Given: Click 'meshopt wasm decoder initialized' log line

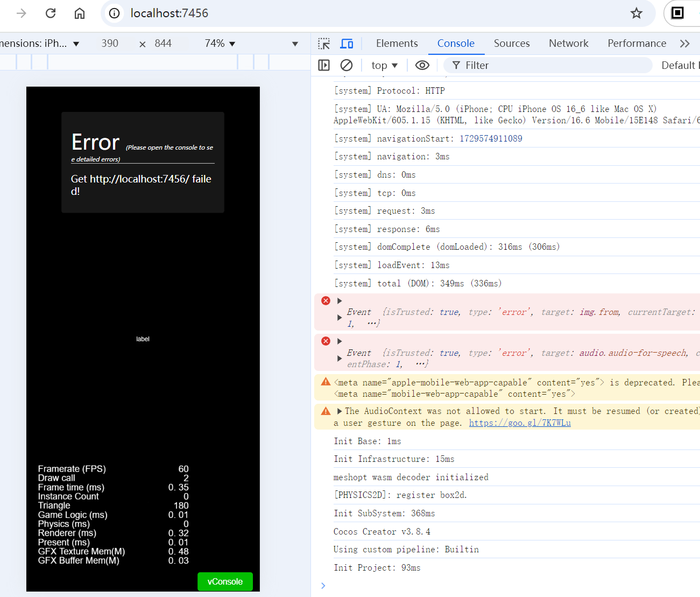Looking at the screenshot, I should 411,477.
